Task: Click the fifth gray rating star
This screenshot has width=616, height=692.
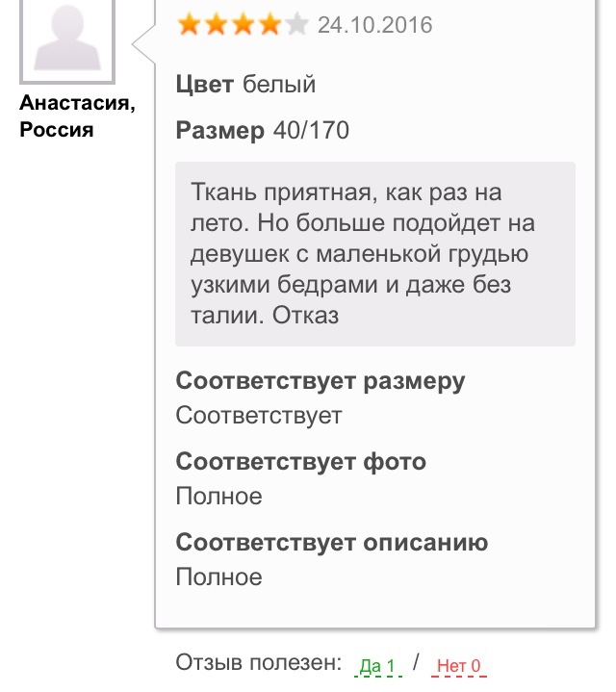Action: point(297,24)
